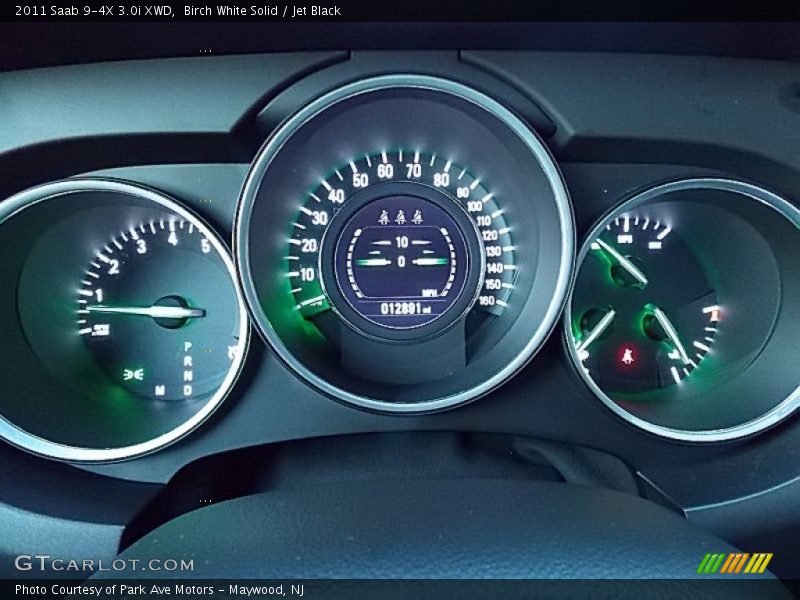The width and height of the screenshot is (800, 600).
Task: Click the Park Ave Motors photo credit
Action: 159,590
